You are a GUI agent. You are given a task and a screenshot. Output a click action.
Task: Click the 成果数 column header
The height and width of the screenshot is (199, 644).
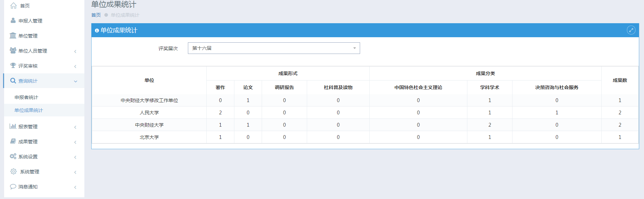click(x=620, y=80)
